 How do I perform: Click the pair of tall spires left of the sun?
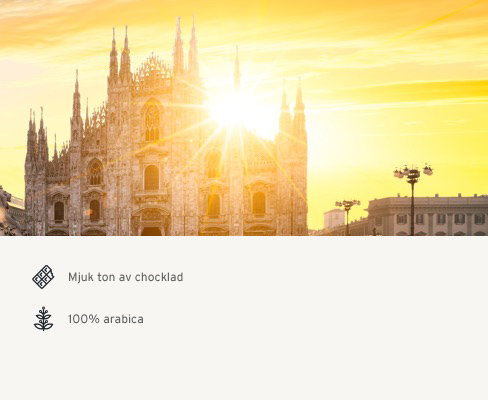(186, 47)
